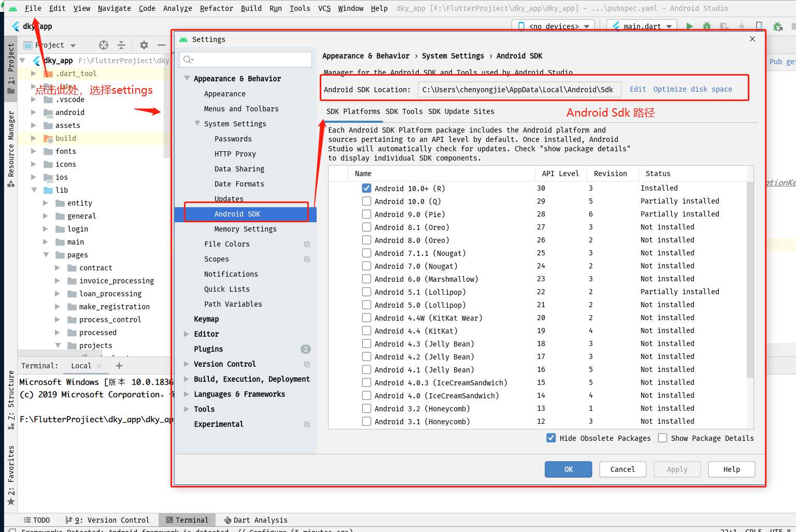Collapse all in Project panel toolbar

[x=121, y=45]
